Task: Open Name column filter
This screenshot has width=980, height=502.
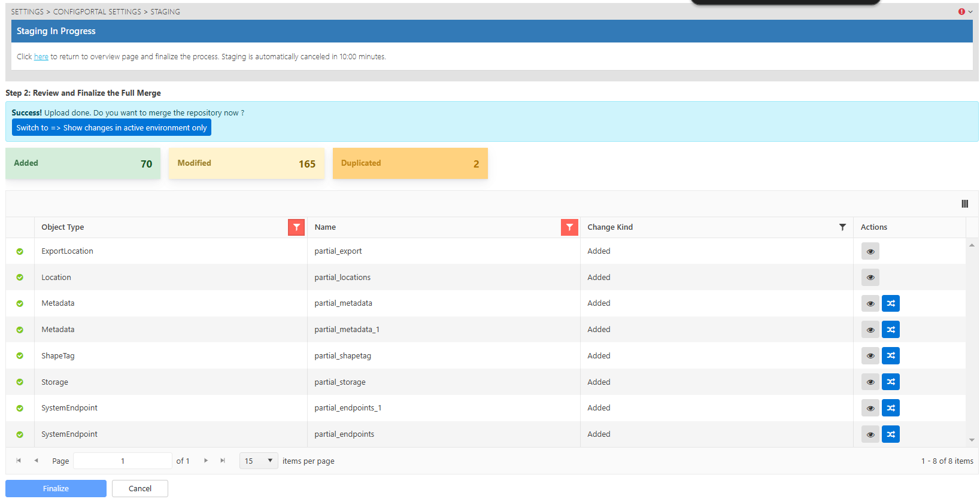Action: point(569,227)
